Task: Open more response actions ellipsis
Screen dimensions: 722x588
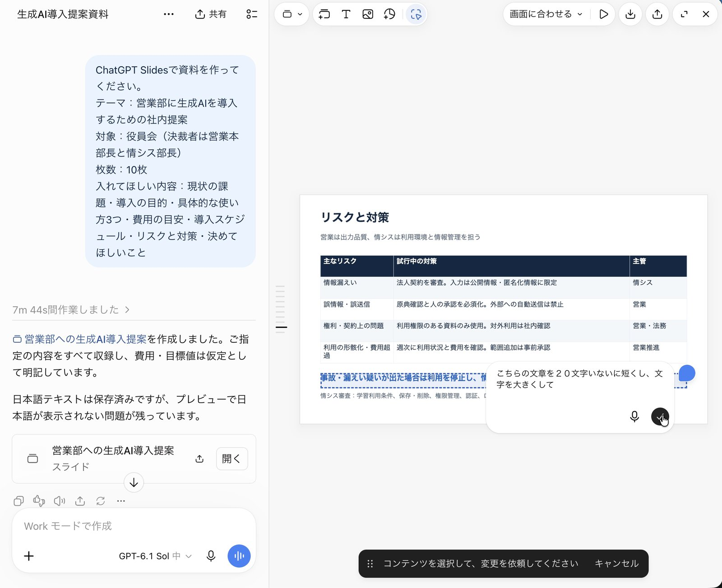Action: point(121,501)
